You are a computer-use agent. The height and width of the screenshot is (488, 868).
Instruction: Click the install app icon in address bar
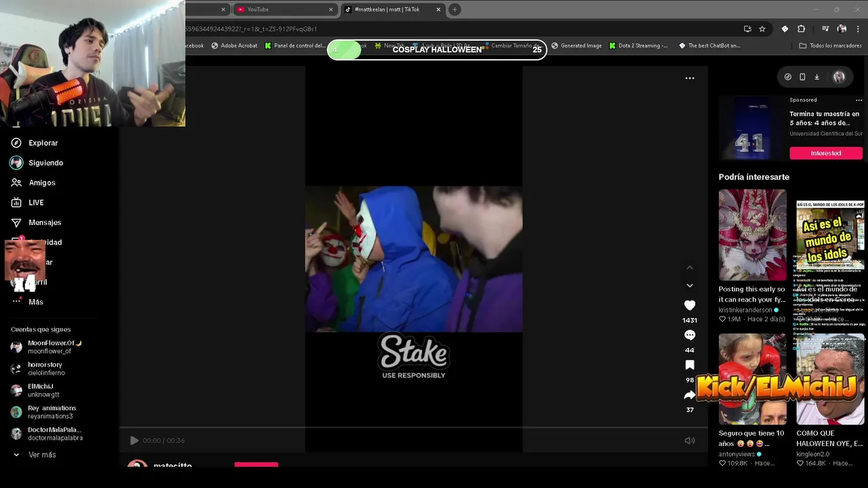tap(747, 29)
